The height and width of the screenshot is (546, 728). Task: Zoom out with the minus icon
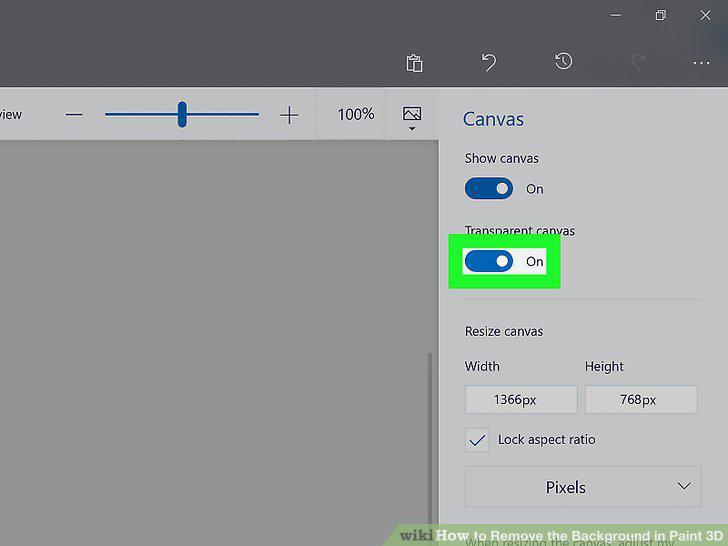click(74, 115)
